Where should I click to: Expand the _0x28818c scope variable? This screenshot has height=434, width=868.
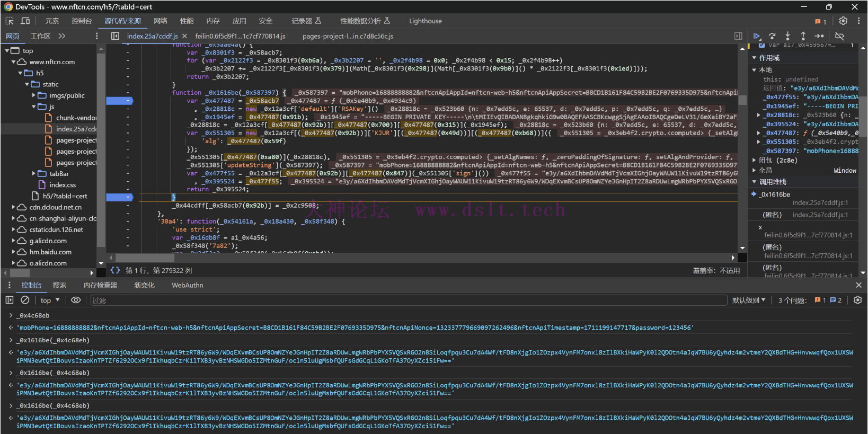[759, 115]
